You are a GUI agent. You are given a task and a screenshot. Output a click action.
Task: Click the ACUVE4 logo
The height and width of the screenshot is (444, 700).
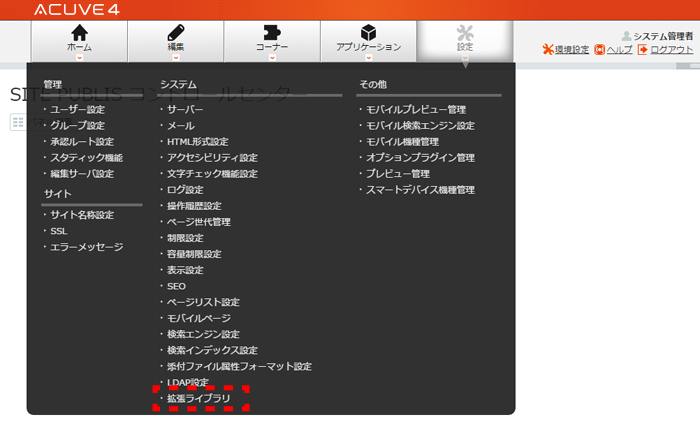pos(77,9)
